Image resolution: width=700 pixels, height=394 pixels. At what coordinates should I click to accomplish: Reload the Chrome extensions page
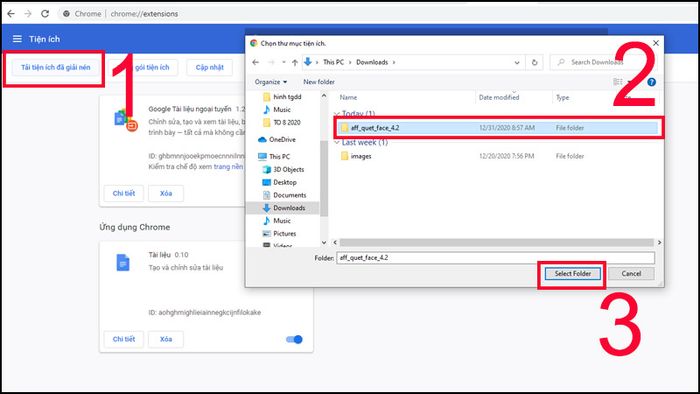click(x=45, y=14)
